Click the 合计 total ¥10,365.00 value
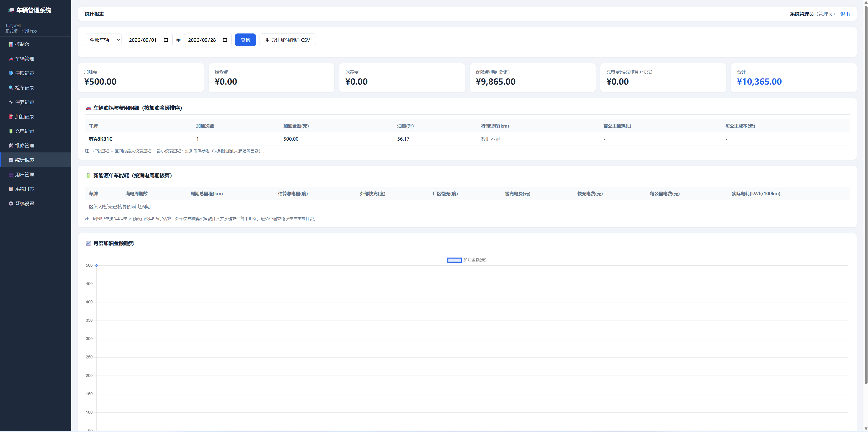Screen dimensions: 868x432 tap(759, 82)
